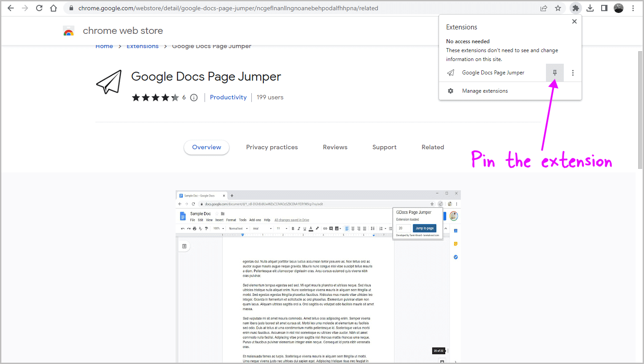Open the Privacy practices tab
The image size is (644, 364).
(272, 147)
